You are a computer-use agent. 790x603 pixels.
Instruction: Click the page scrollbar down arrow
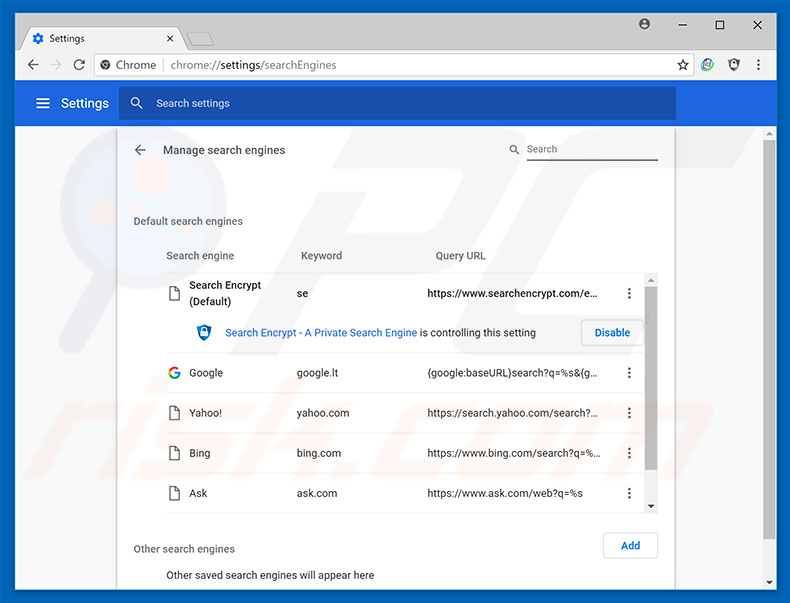769,582
